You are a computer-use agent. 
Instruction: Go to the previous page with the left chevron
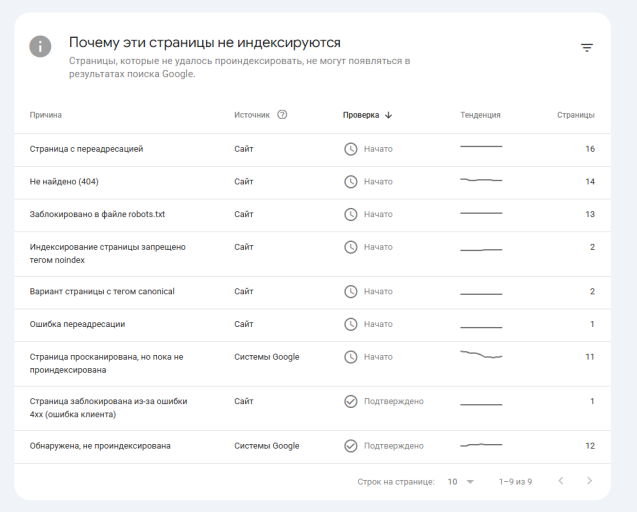click(x=561, y=481)
